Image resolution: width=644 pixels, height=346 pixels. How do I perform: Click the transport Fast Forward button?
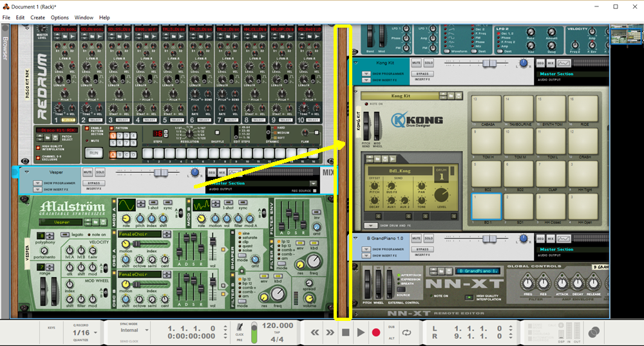pyautogui.click(x=330, y=332)
